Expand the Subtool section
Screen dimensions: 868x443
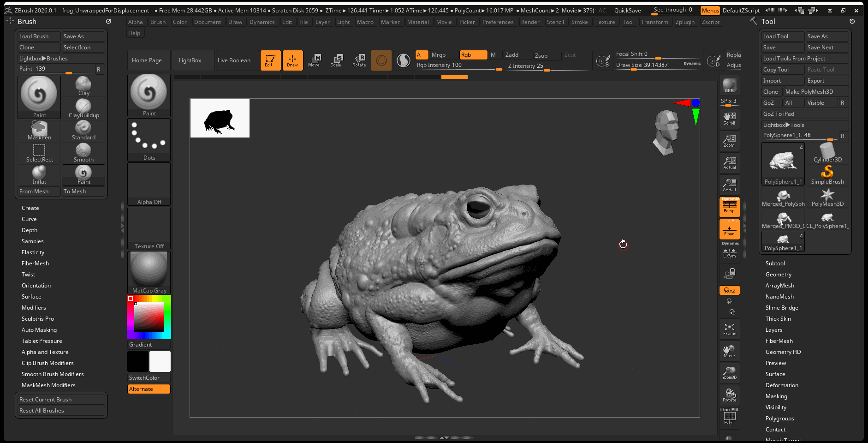(x=775, y=263)
